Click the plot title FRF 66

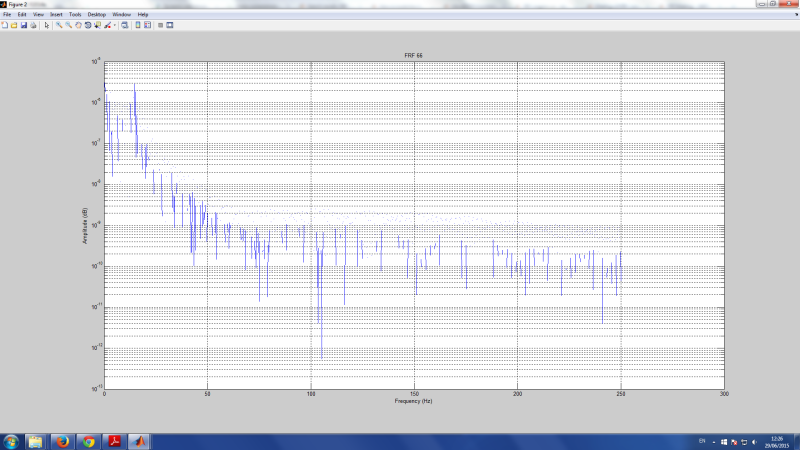(413, 56)
